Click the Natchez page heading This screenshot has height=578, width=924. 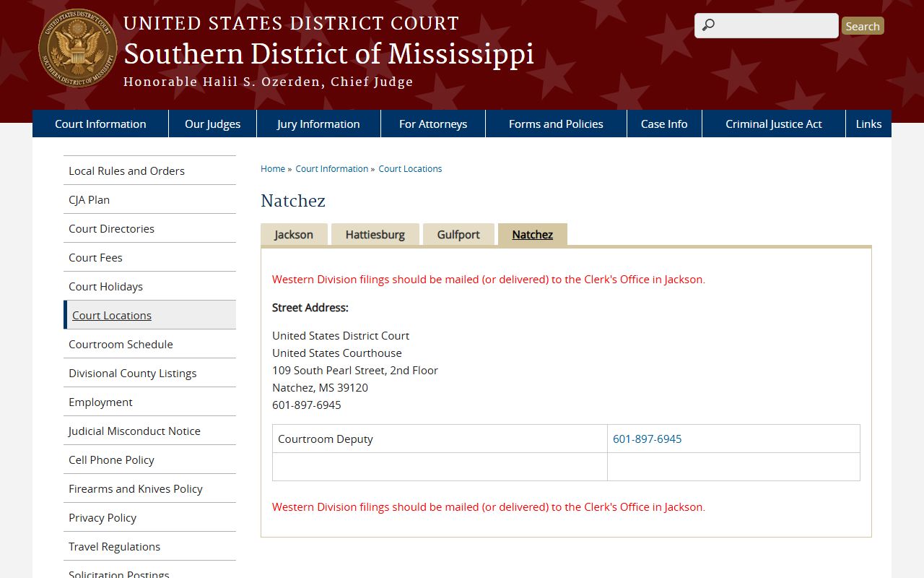(x=293, y=201)
